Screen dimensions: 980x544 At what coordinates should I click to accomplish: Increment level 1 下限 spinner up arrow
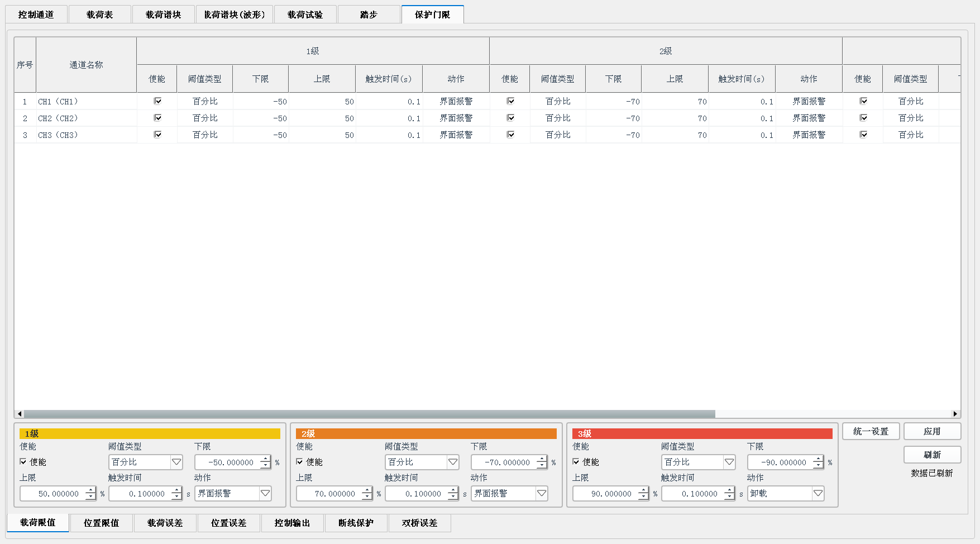pyautogui.click(x=265, y=459)
